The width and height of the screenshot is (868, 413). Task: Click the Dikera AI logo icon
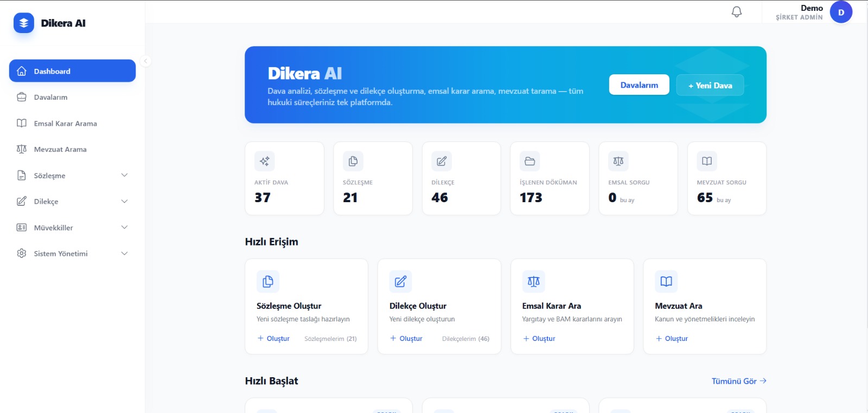click(23, 23)
